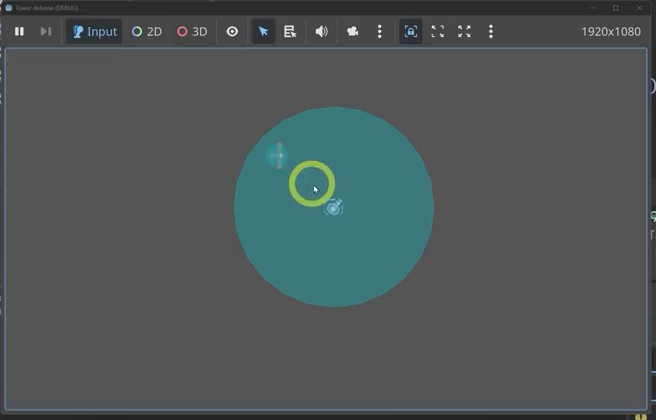Select the arrow single-node select tool

point(263,31)
